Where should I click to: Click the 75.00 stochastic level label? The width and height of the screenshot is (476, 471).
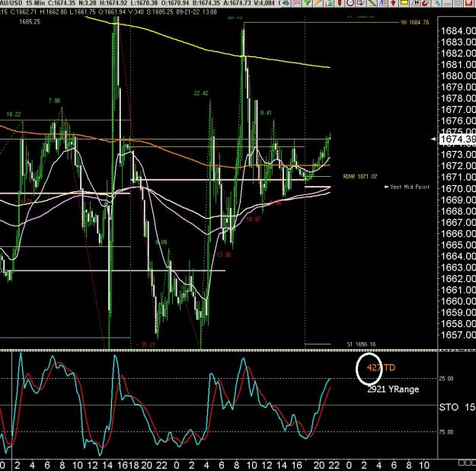tap(446, 432)
